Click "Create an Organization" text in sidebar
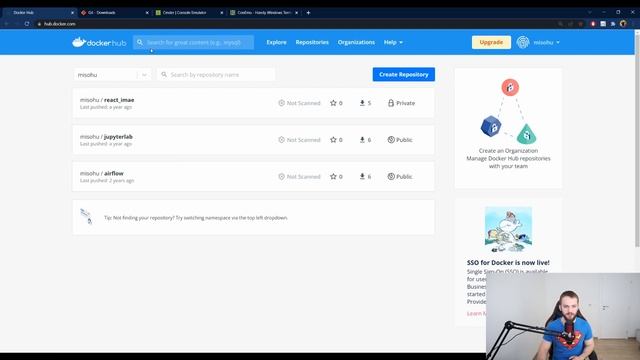Viewport: 640px width, 360px height. (x=508, y=151)
